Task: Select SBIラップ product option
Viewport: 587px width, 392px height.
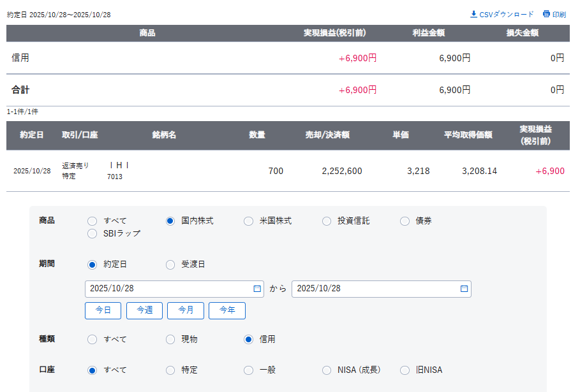Action: [x=93, y=233]
